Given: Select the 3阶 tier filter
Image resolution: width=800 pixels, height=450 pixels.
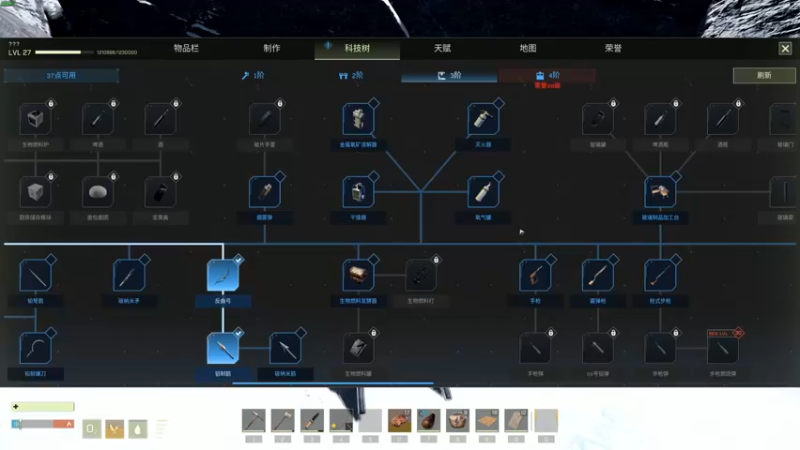Looking at the screenshot, I should pyautogui.click(x=449, y=76).
